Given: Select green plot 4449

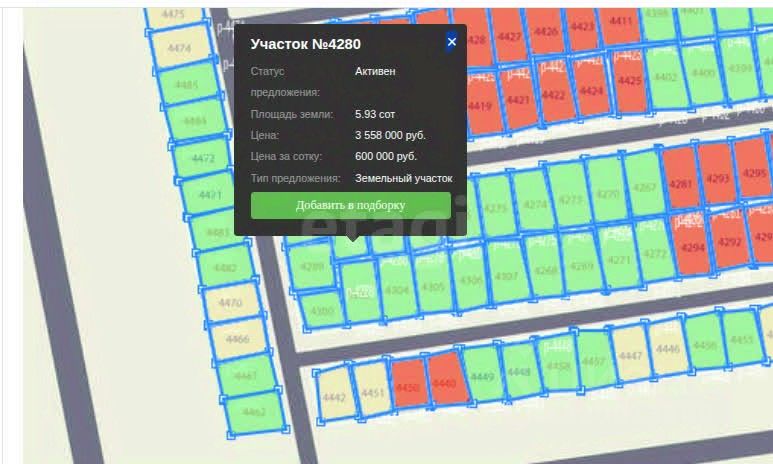Looking at the screenshot, I should pyautogui.click(x=482, y=377).
